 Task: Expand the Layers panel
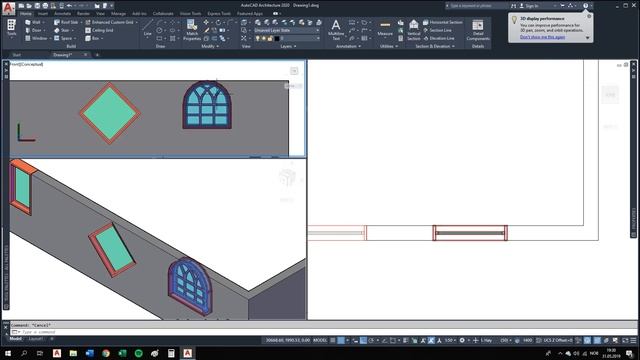point(288,47)
